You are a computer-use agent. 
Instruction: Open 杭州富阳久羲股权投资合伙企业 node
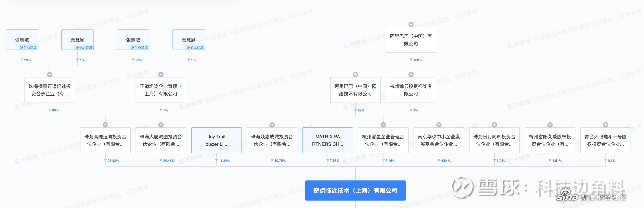[550, 140]
